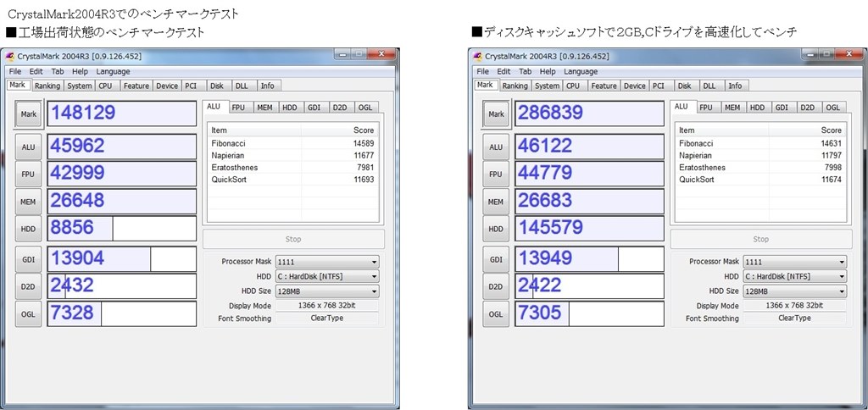868x410 pixels.
Task: Click Mark button in right window
Action: tap(496, 114)
